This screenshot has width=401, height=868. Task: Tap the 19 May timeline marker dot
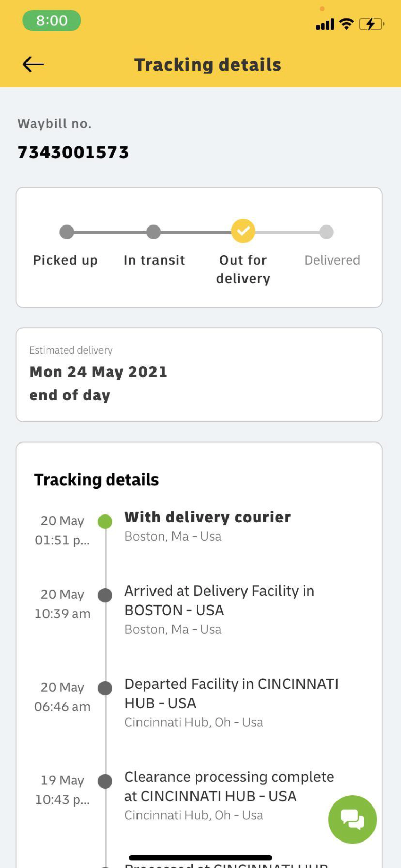[105, 781]
